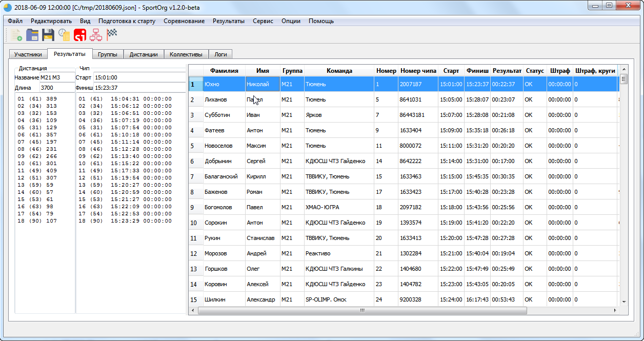The image size is (644, 341).
Task: Sort by the Фамилия column header
Action: pyautogui.click(x=224, y=71)
